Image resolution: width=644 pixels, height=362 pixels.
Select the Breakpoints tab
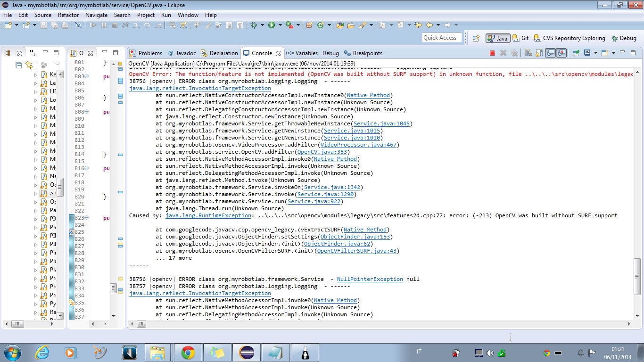[x=363, y=53]
